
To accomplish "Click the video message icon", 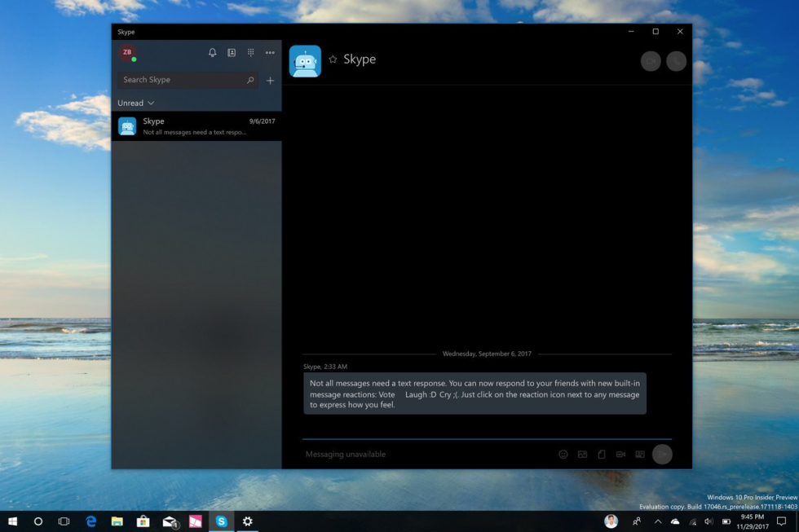I will (620, 455).
